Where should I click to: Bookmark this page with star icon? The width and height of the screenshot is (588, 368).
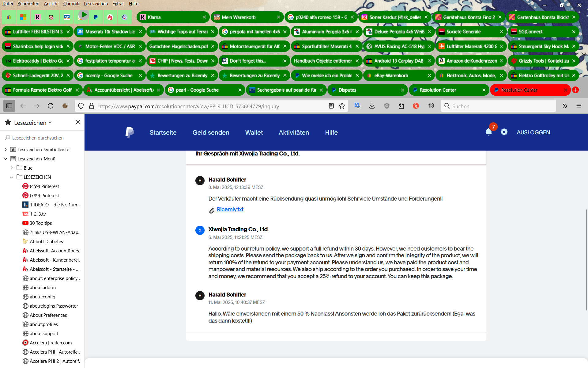coord(342,106)
